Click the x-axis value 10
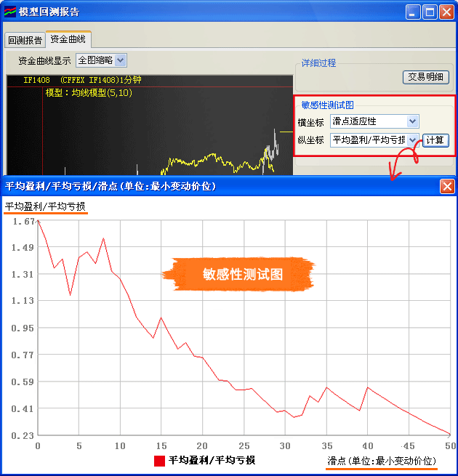 pos(120,446)
